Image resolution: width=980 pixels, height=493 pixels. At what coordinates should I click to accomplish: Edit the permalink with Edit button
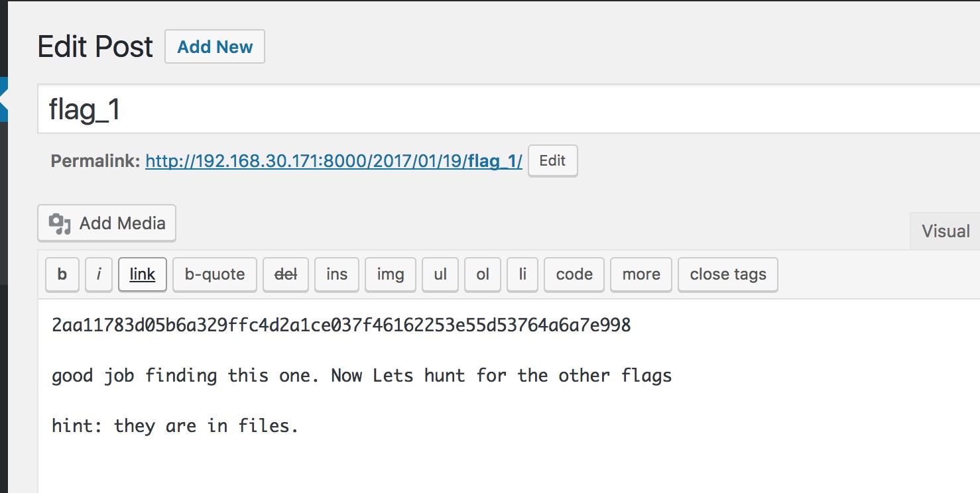(552, 161)
